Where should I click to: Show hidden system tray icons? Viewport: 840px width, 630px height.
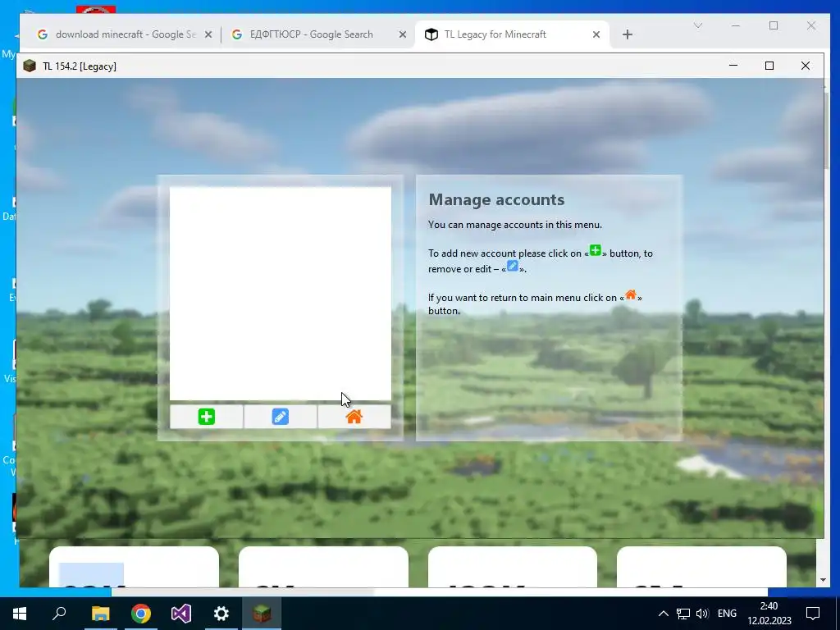click(663, 614)
